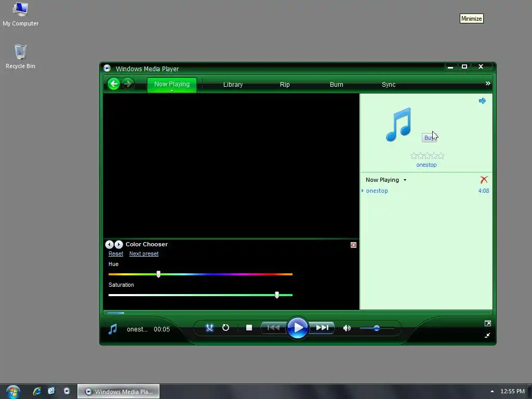Screen dimensions: 532x399
Task: Launch Internet Explorer from quick launch
Action: 37,391
